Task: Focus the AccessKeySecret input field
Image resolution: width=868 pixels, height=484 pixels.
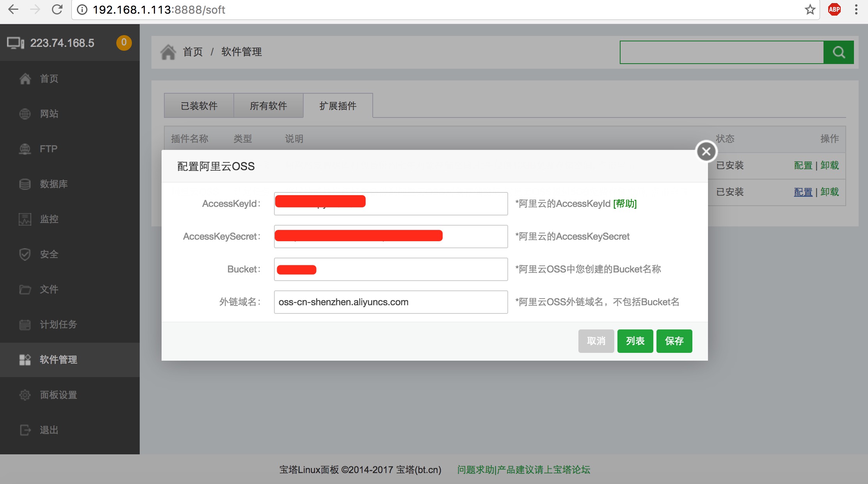Action: pos(391,236)
